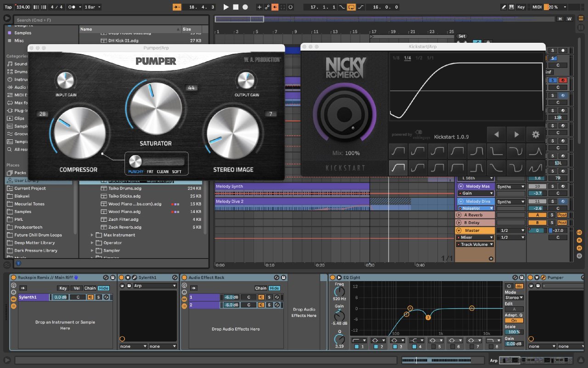Go to next Kickstart preset with right arrow
The image size is (588, 368).
(x=516, y=134)
